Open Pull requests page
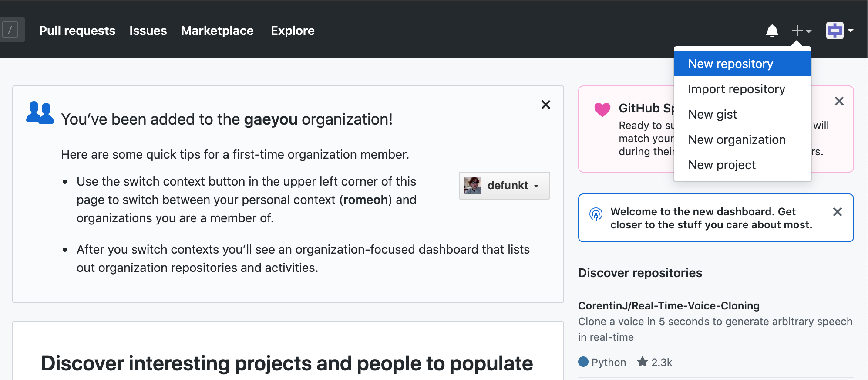 pos(77,31)
